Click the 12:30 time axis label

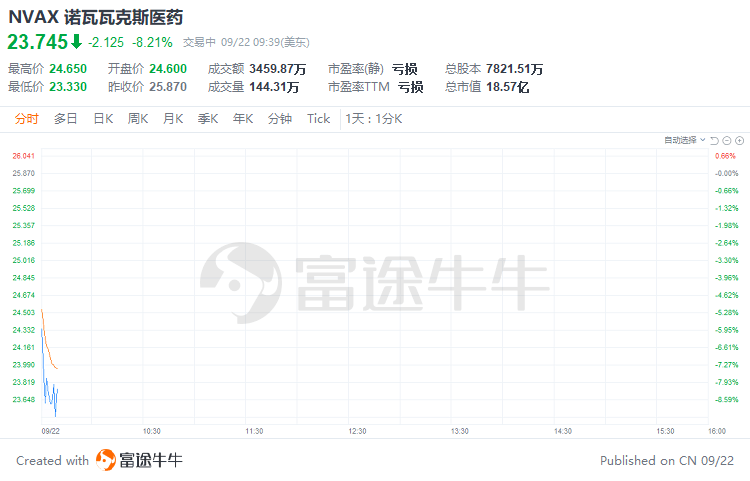click(357, 431)
